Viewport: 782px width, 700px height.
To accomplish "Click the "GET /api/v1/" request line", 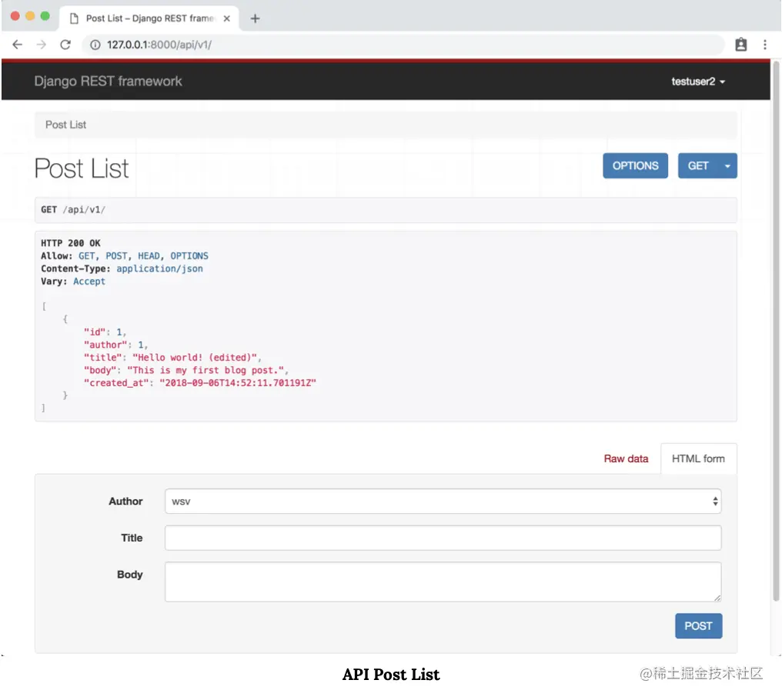I will [x=73, y=210].
